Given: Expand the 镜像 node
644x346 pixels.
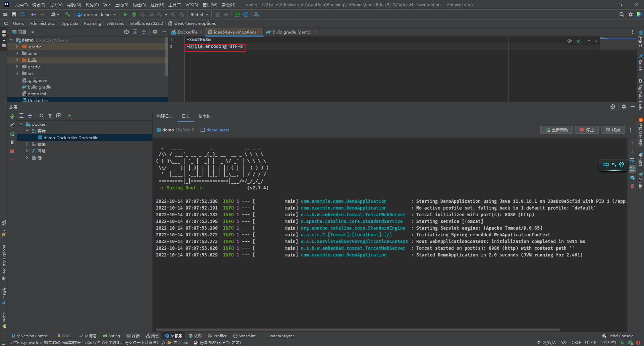Looking at the screenshot, I should click(x=27, y=144).
